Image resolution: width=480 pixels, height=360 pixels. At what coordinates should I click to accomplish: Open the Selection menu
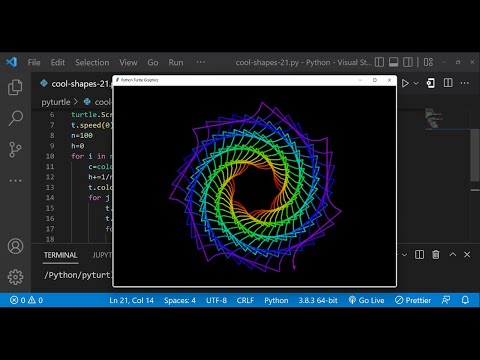(92, 63)
